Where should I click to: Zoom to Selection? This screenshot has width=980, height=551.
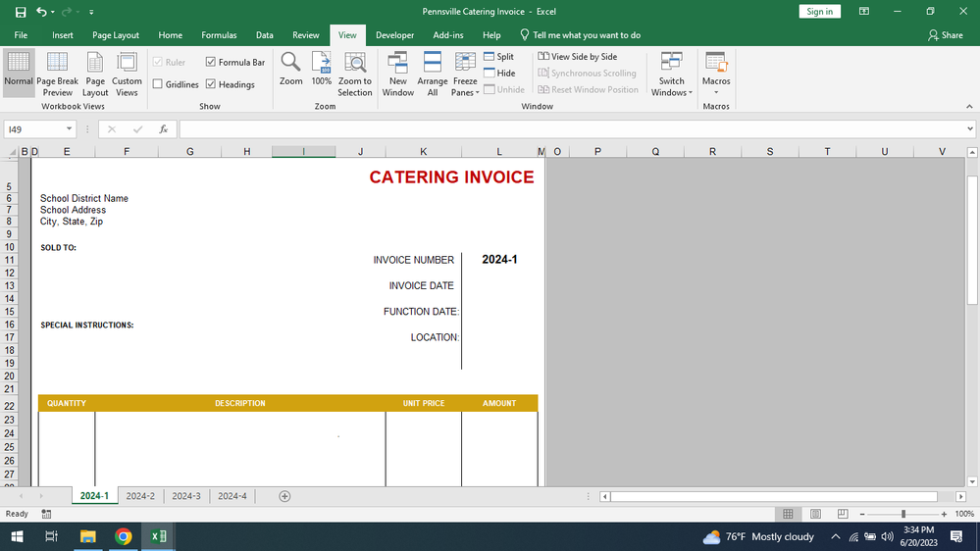click(354, 74)
